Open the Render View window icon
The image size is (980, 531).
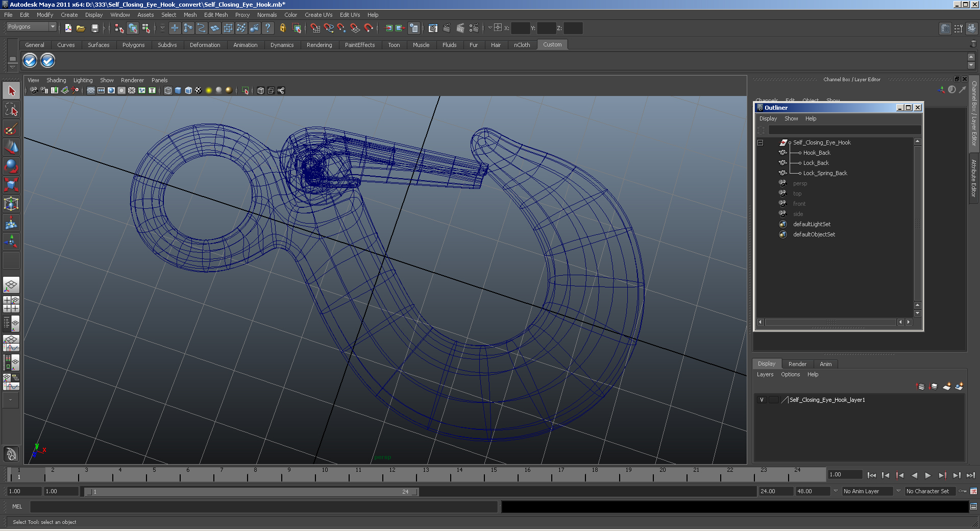pyautogui.click(x=433, y=28)
